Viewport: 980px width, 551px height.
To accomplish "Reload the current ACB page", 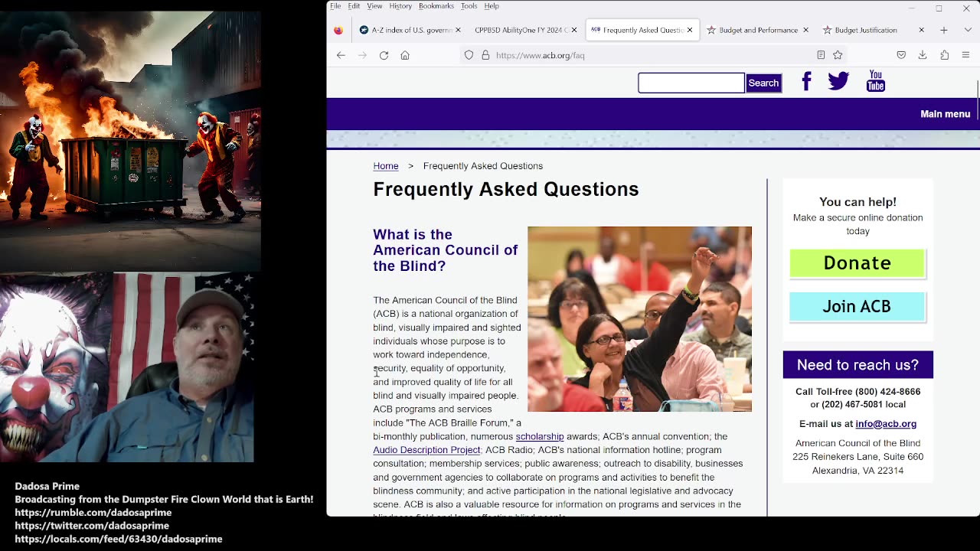I will [x=384, y=55].
